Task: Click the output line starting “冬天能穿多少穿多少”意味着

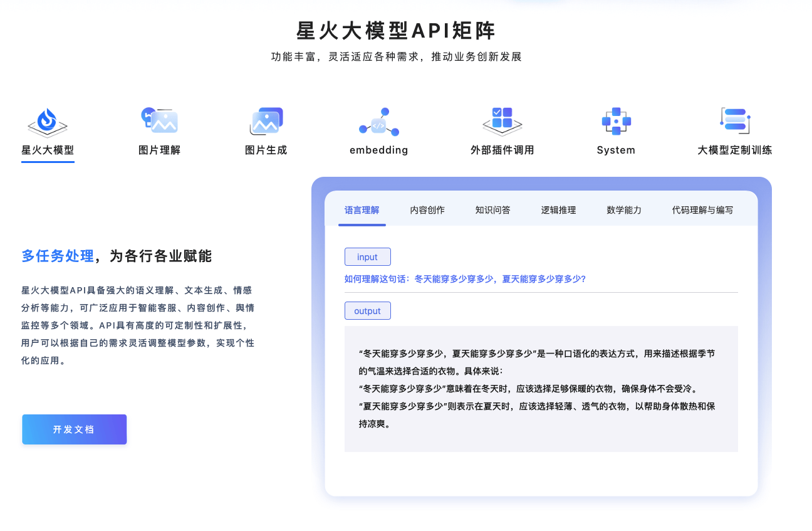Action: 528,388
